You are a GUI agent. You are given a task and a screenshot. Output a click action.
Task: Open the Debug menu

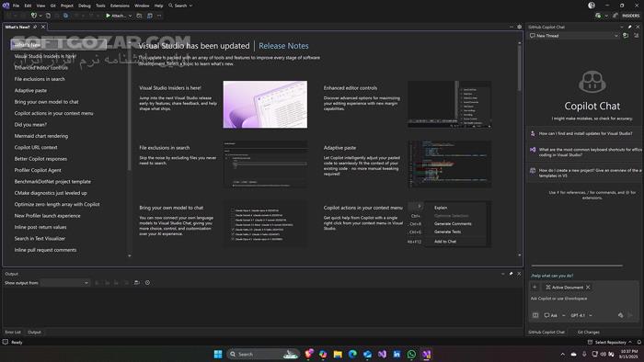pyautogui.click(x=85, y=6)
